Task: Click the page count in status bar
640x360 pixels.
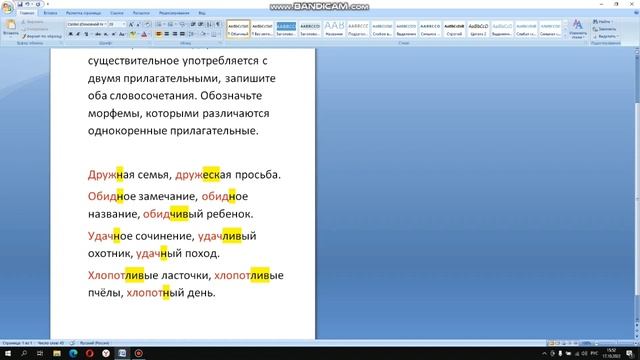Action: tap(17, 343)
